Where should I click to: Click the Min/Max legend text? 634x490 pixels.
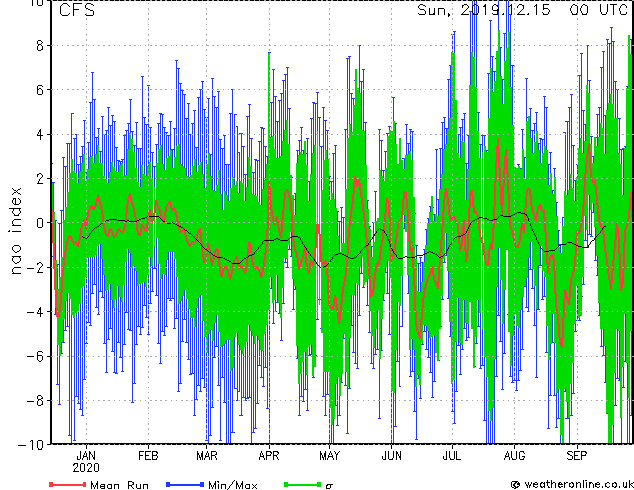(x=232, y=485)
